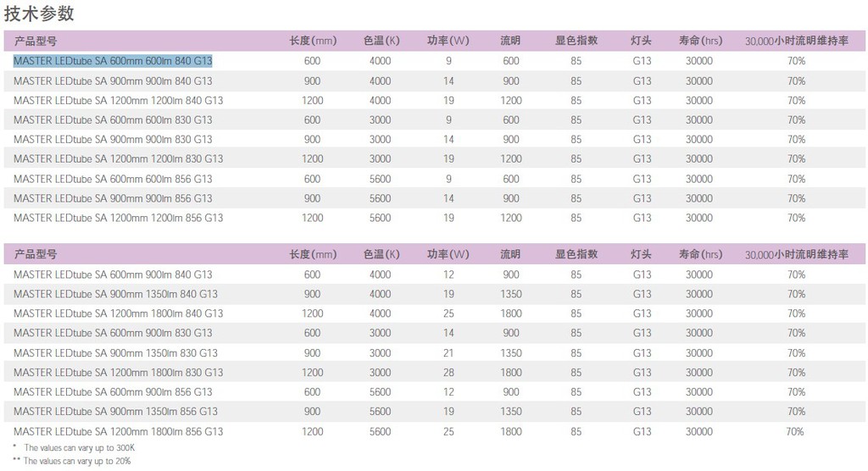Click color temperature 3000 in 600mm 600lm 830 row
Image resolution: width=868 pixels, height=471 pixels.
[x=381, y=119]
